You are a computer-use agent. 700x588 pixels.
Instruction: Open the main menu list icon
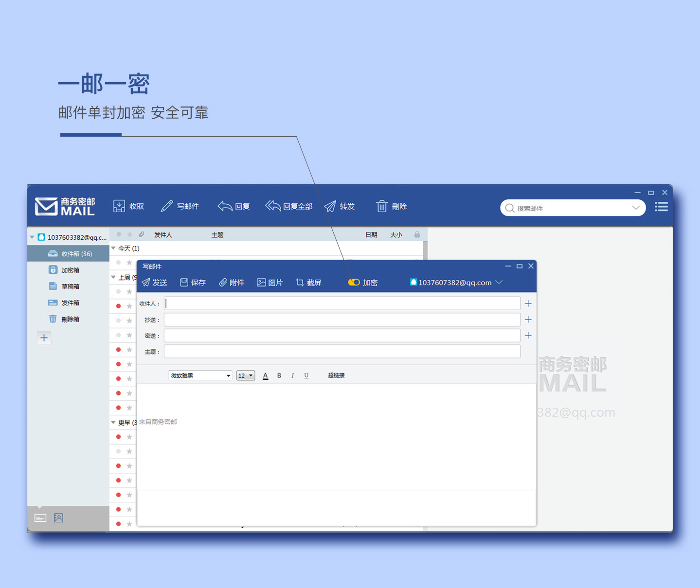pyautogui.click(x=661, y=207)
